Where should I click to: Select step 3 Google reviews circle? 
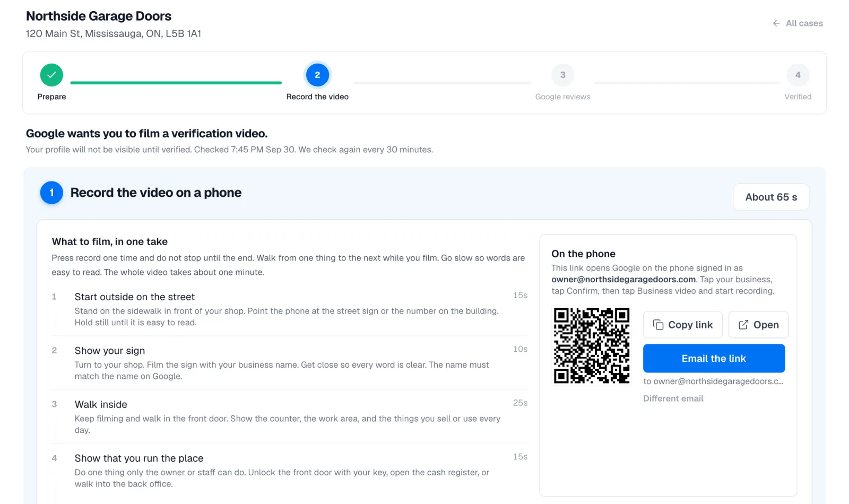(x=562, y=75)
